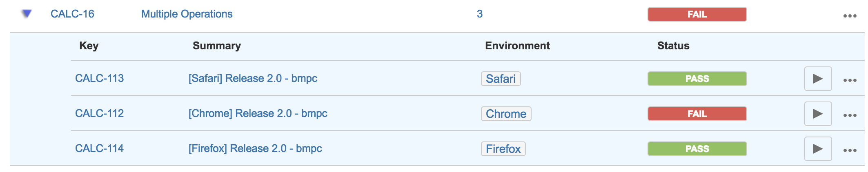This screenshot has height=172, width=868.
Task: Collapse the CALC-16 row triangle
Action: 27,14
